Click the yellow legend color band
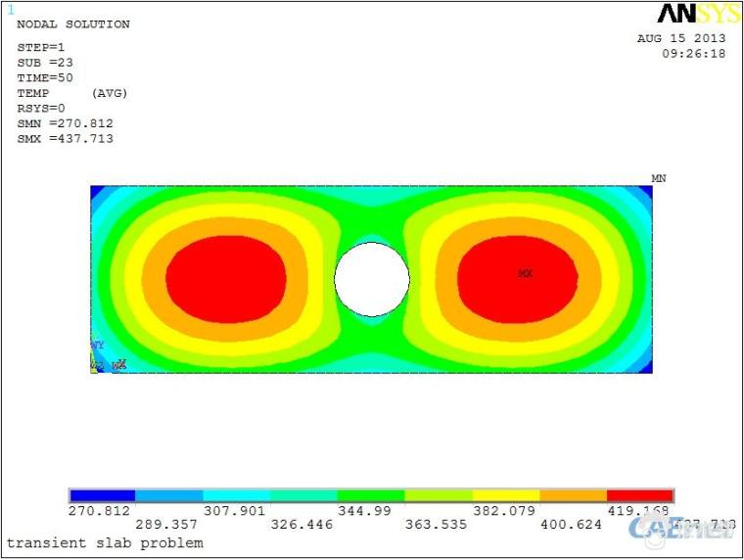Viewport: 744px width, 560px height. (x=505, y=496)
